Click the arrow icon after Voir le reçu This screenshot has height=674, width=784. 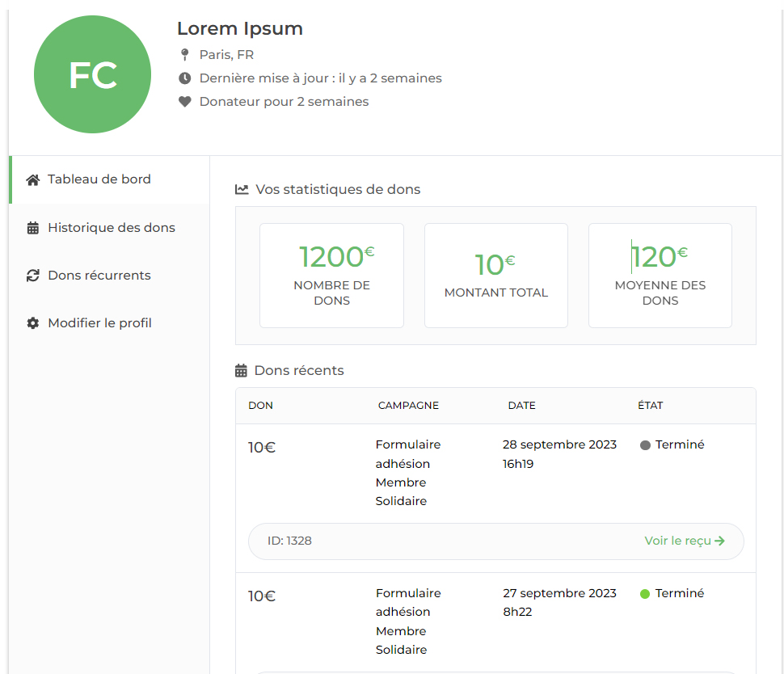(720, 541)
